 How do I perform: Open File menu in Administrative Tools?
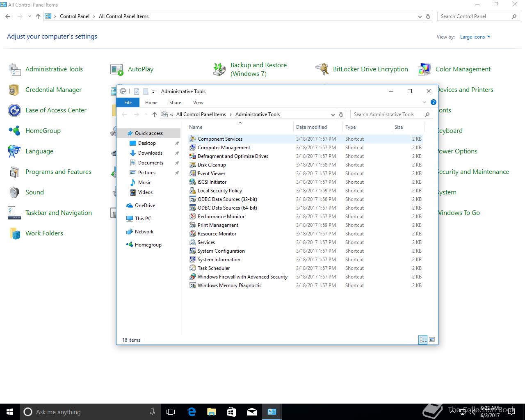click(128, 103)
